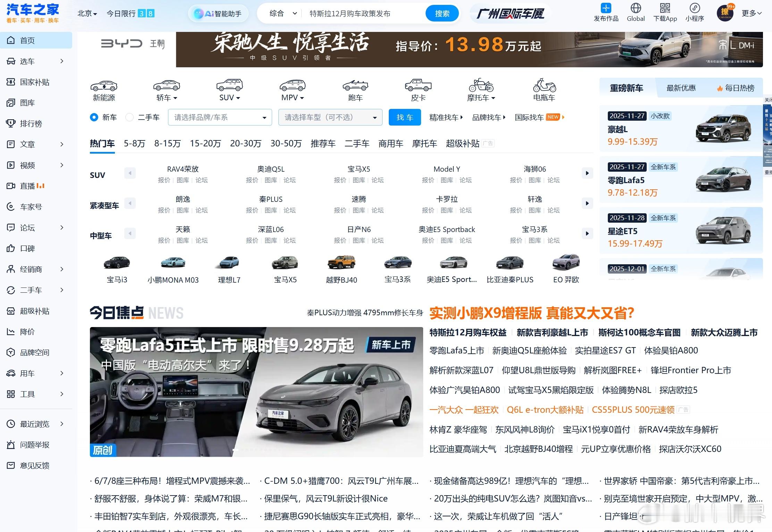The height and width of the screenshot is (532, 772).
Task: Select the 15-20万 price tab
Action: (x=205, y=144)
